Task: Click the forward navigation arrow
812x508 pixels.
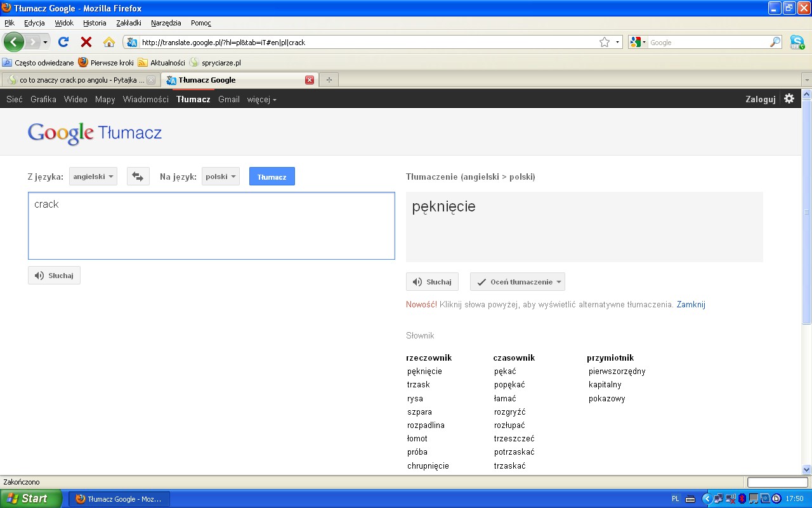Action: (32, 42)
